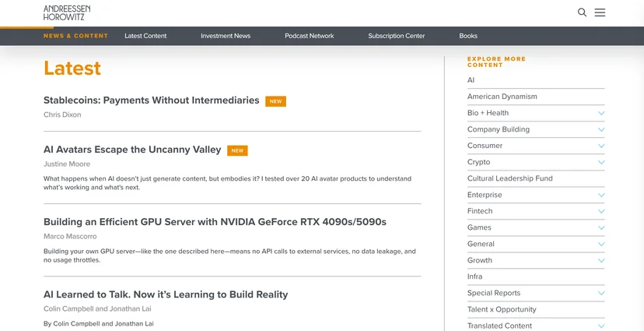Open the search magnifier icon
The image size is (644, 331).
(x=582, y=12)
